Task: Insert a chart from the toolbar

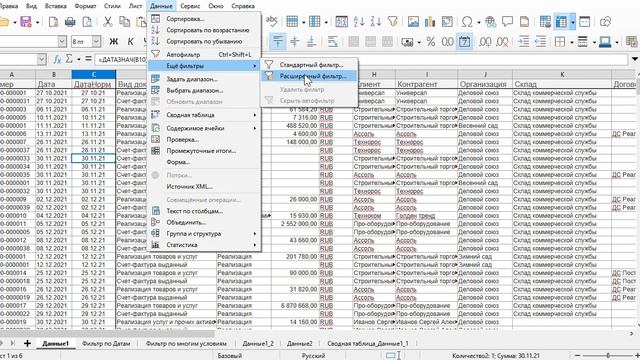Action: pos(430,21)
